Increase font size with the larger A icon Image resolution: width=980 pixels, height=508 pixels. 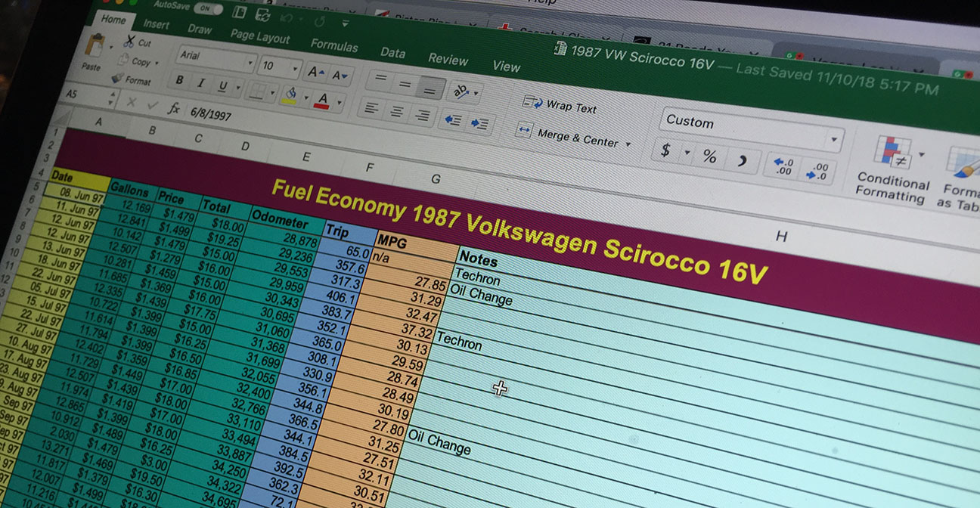click(314, 73)
